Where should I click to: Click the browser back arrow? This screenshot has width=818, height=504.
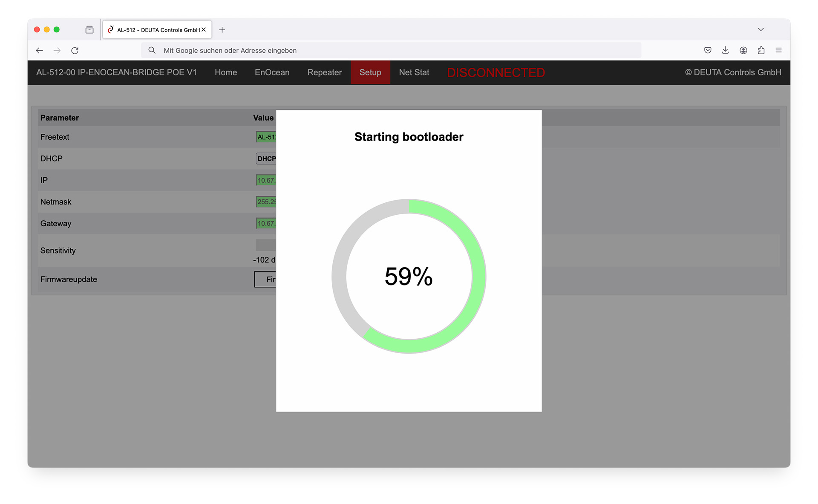click(39, 50)
